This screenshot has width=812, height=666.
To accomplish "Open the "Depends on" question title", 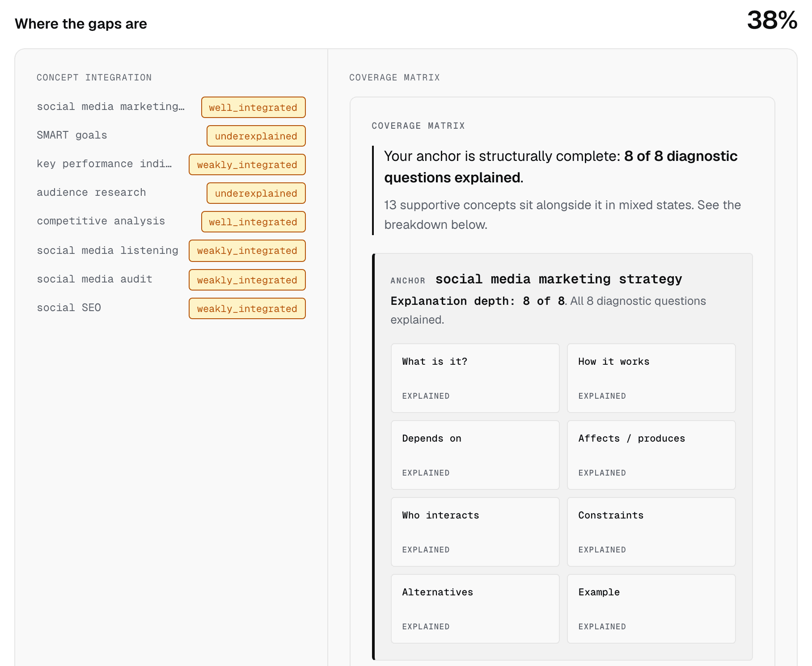I will click(431, 438).
